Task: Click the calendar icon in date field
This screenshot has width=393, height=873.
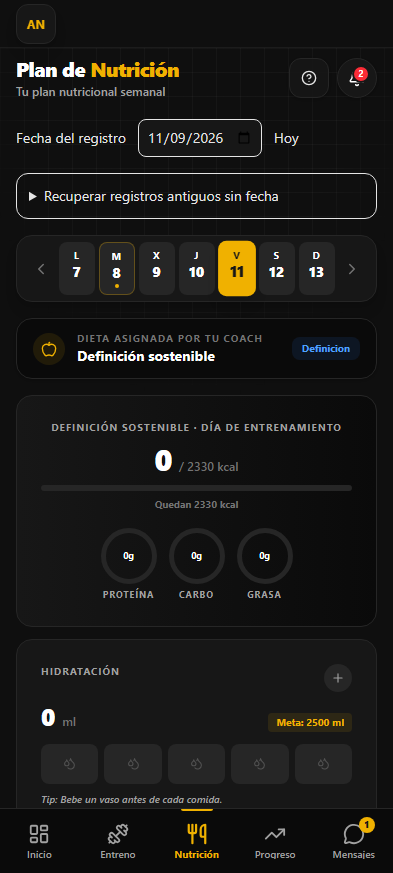Action: point(244,138)
